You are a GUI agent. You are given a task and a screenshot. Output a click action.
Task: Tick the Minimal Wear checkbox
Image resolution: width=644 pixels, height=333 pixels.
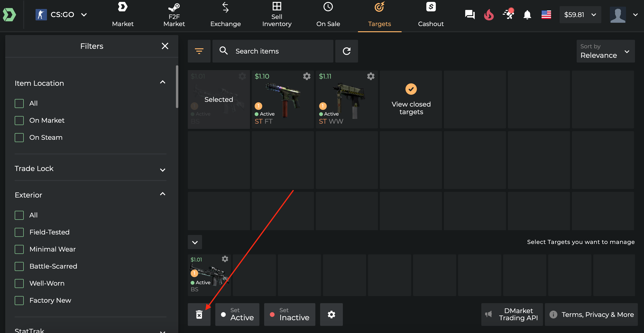[19, 249]
